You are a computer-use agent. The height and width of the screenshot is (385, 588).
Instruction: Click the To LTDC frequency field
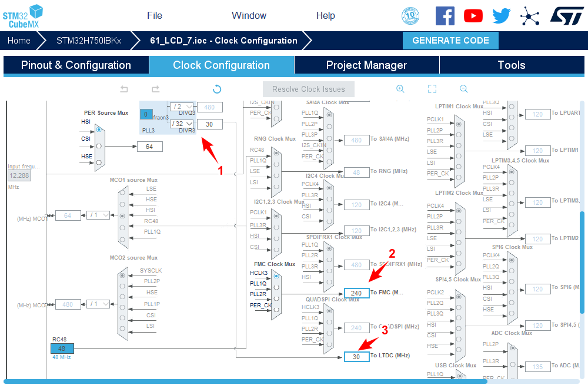pyautogui.click(x=357, y=357)
